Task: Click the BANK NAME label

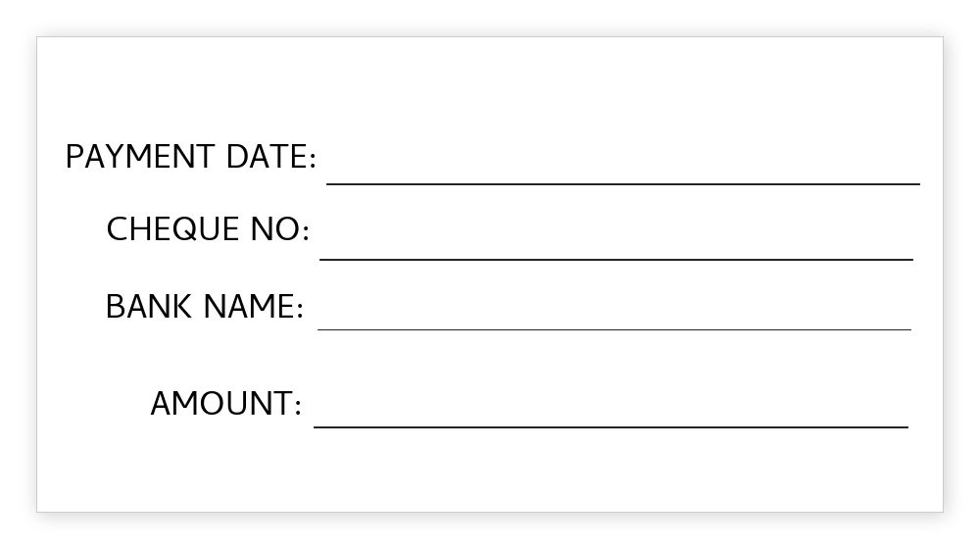Action: coord(204,307)
